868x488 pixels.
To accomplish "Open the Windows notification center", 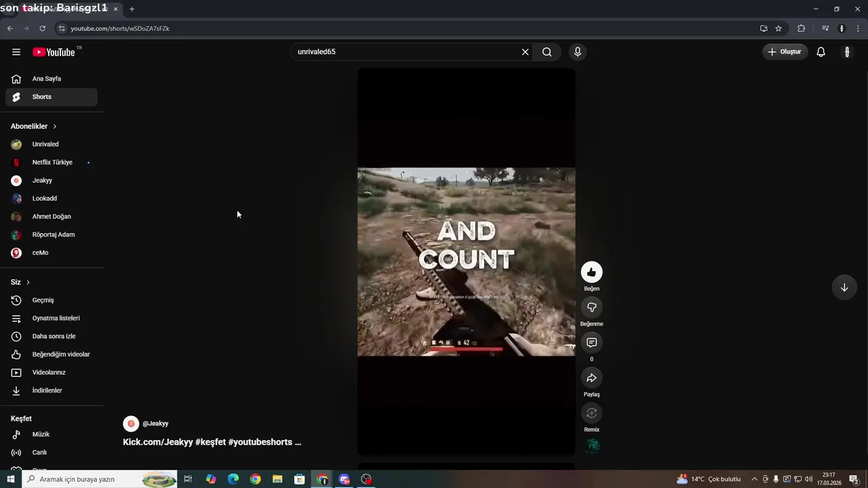I will pos(854,479).
